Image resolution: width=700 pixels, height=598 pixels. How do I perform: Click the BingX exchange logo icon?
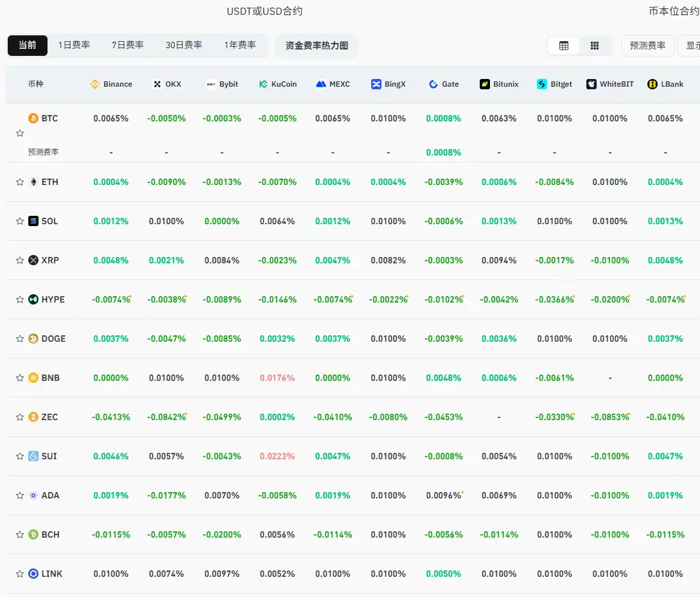click(376, 84)
